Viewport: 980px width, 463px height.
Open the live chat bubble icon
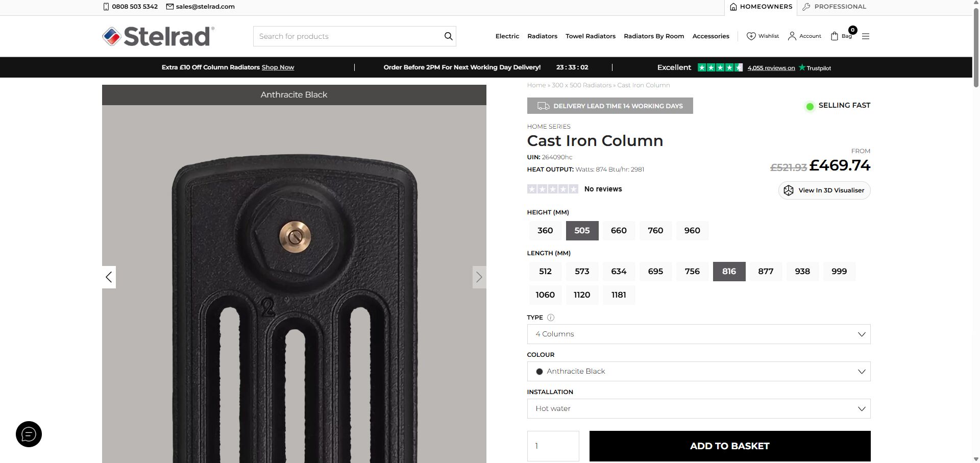pyautogui.click(x=29, y=434)
